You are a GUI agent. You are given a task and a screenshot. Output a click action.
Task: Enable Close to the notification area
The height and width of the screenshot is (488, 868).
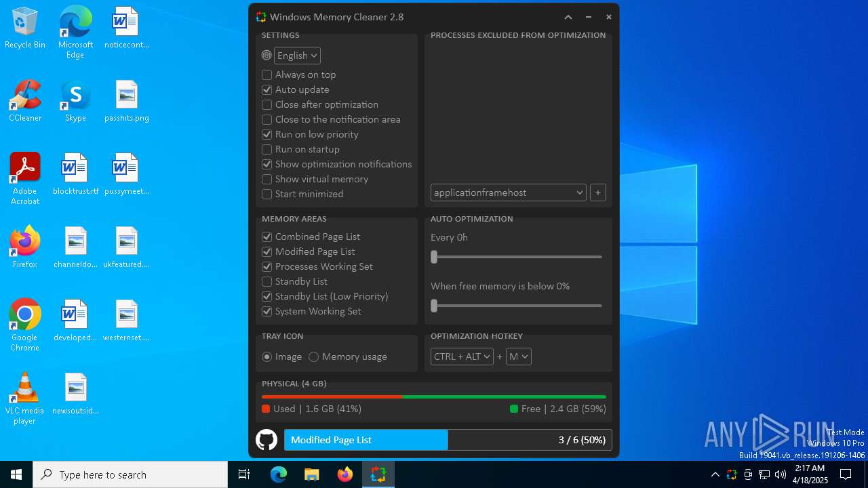coord(331,119)
